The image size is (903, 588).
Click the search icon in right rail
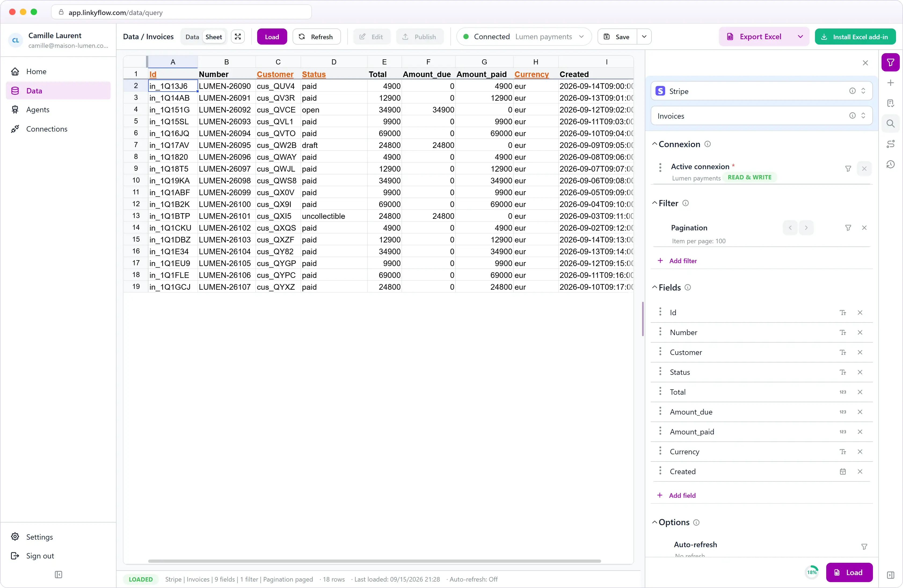890,124
